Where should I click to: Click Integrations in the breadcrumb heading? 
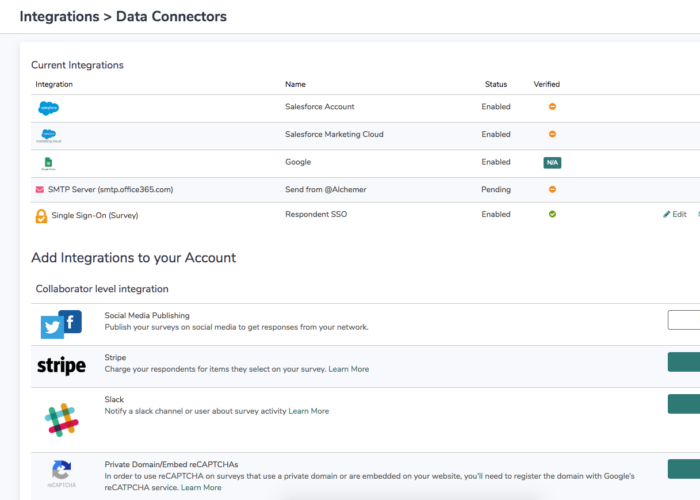point(59,17)
